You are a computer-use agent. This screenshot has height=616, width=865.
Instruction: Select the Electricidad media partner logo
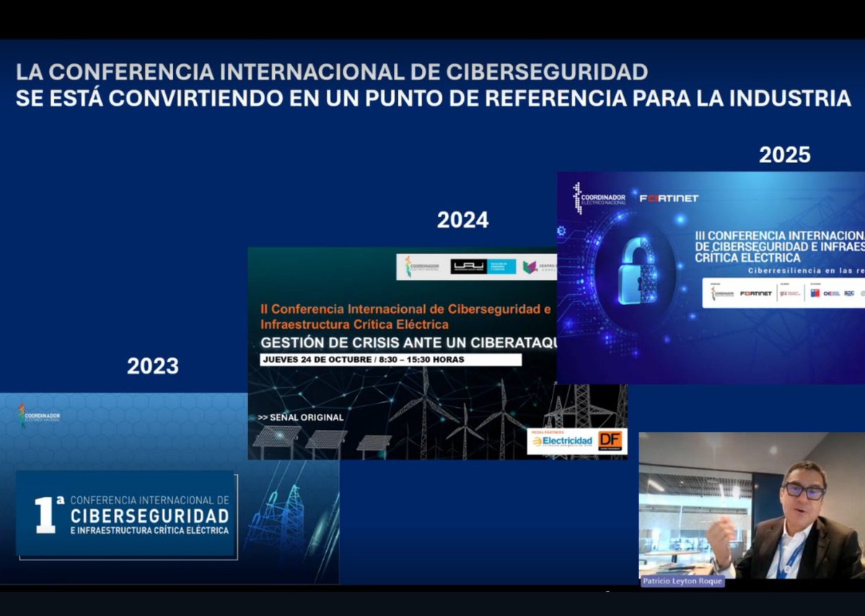point(561,440)
